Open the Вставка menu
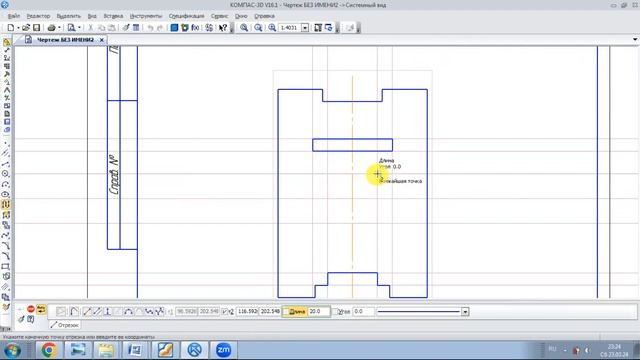This screenshot has width=640, height=360. point(113,16)
